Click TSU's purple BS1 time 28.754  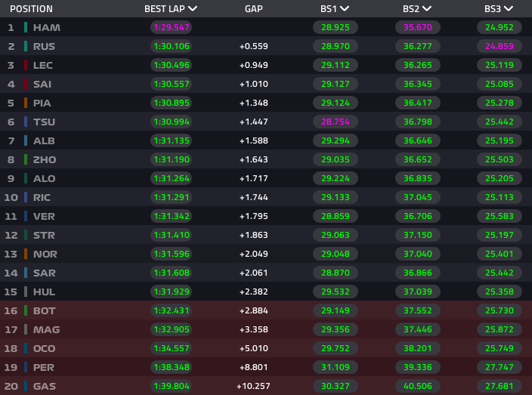[336, 122]
